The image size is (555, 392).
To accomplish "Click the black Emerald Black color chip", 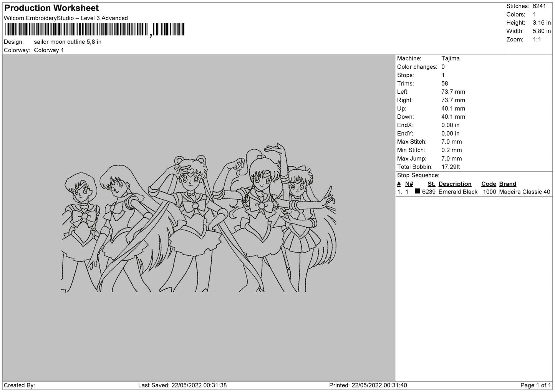I will [x=417, y=192].
